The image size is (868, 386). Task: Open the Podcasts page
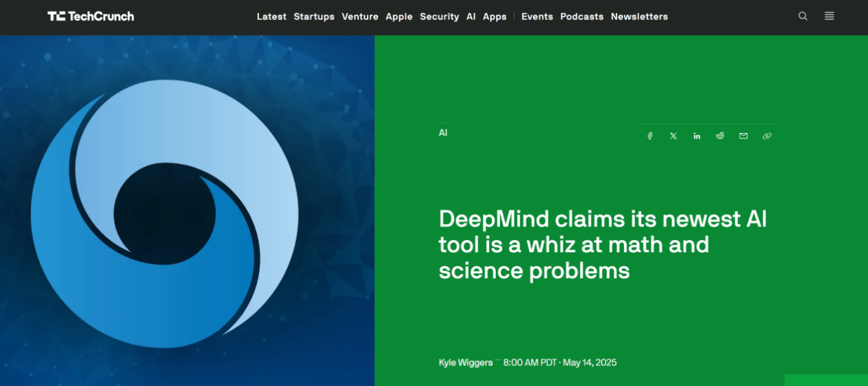582,17
